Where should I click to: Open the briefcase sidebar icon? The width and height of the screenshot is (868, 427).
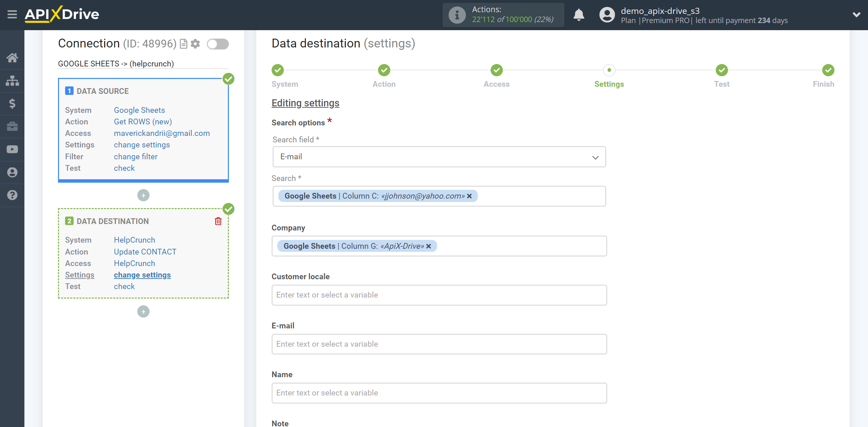12,126
